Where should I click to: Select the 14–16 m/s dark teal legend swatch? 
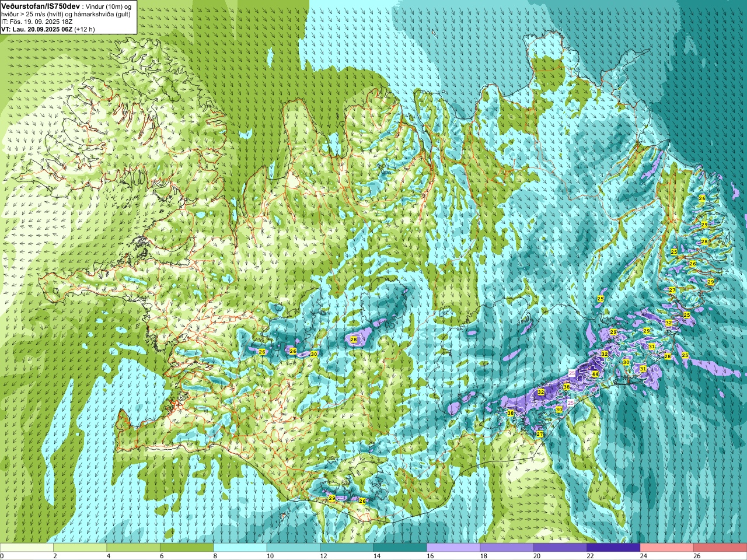pyautogui.click(x=400, y=548)
